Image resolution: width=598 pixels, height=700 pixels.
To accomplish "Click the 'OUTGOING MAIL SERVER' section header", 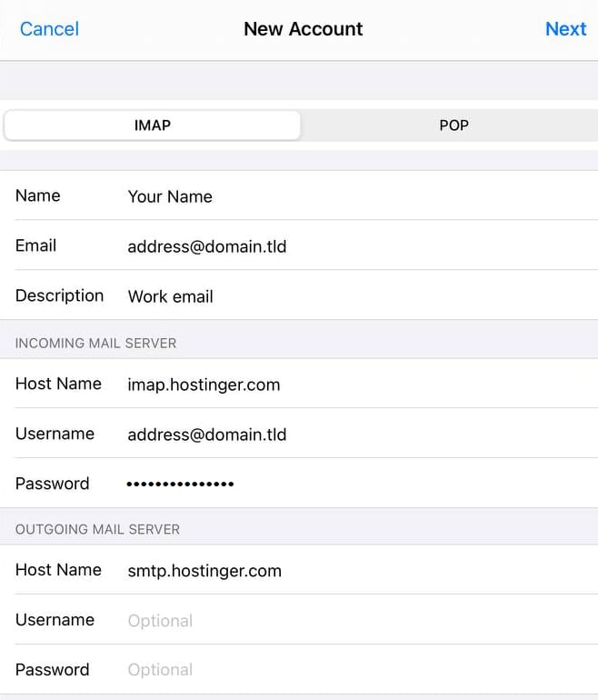I will (97, 529).
